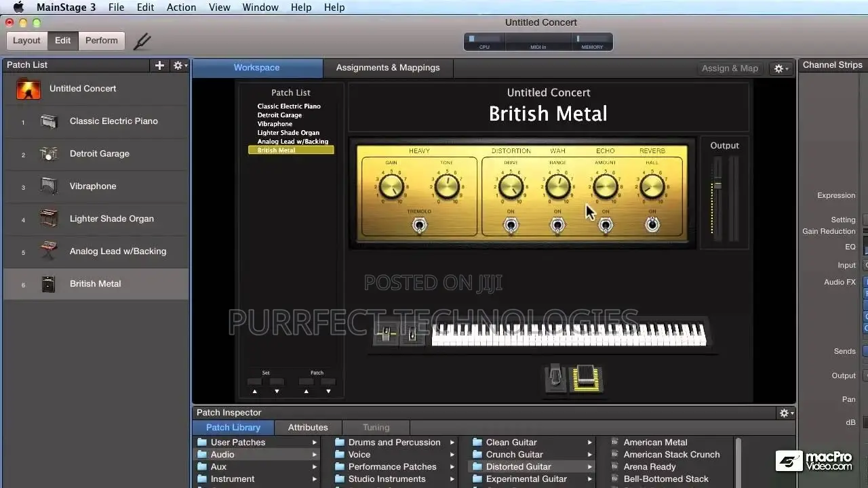Toggle the Reverb On switch
The height and width of the screenshot is (488, 868).
tap(652, 224)
